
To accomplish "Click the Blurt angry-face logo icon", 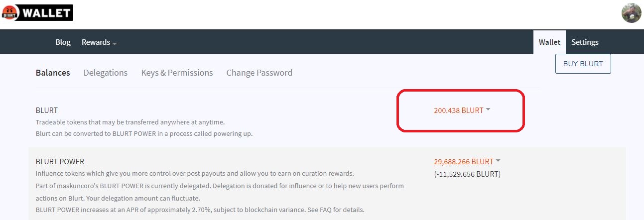I will (10, 12).
